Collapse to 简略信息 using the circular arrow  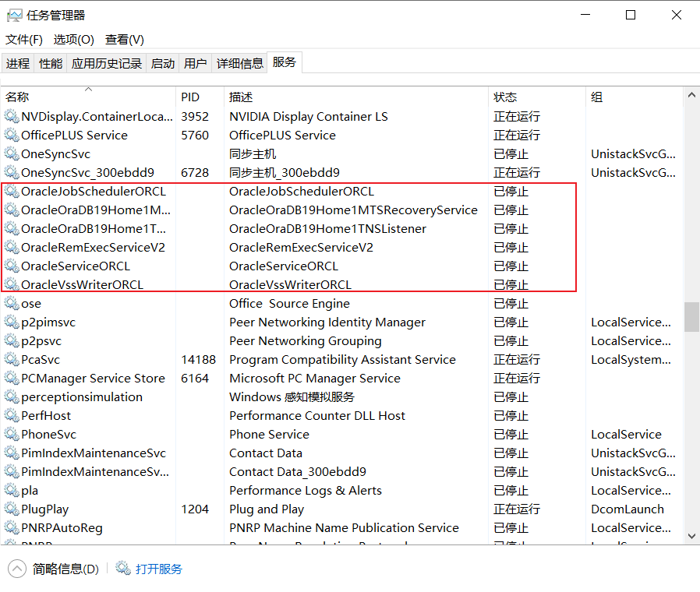point(17,569)
